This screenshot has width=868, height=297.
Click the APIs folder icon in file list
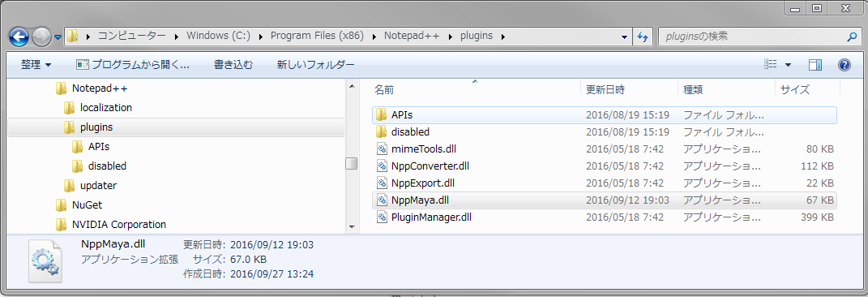(381, 114)
